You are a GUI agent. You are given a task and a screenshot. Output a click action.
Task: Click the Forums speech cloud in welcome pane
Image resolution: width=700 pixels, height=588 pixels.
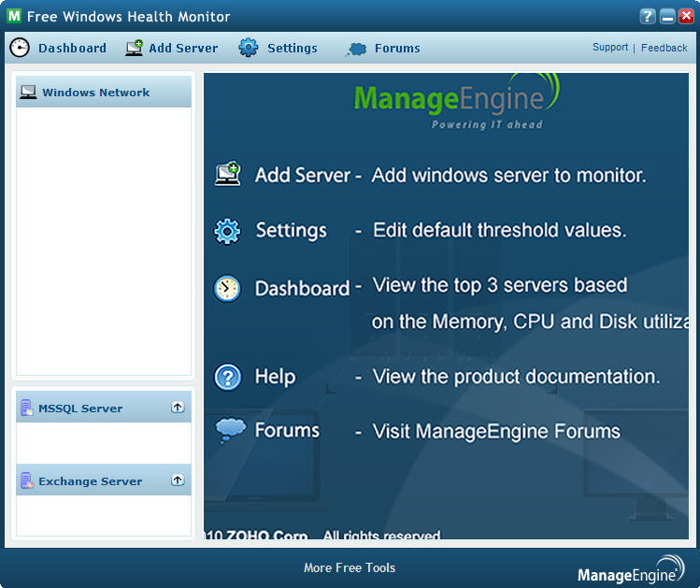(x=230, y=429)
